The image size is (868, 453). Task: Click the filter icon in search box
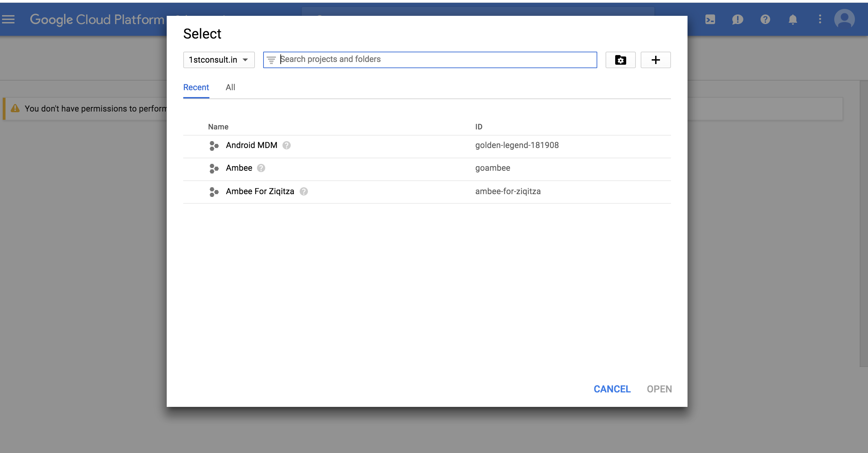click(x=271, y=60)
